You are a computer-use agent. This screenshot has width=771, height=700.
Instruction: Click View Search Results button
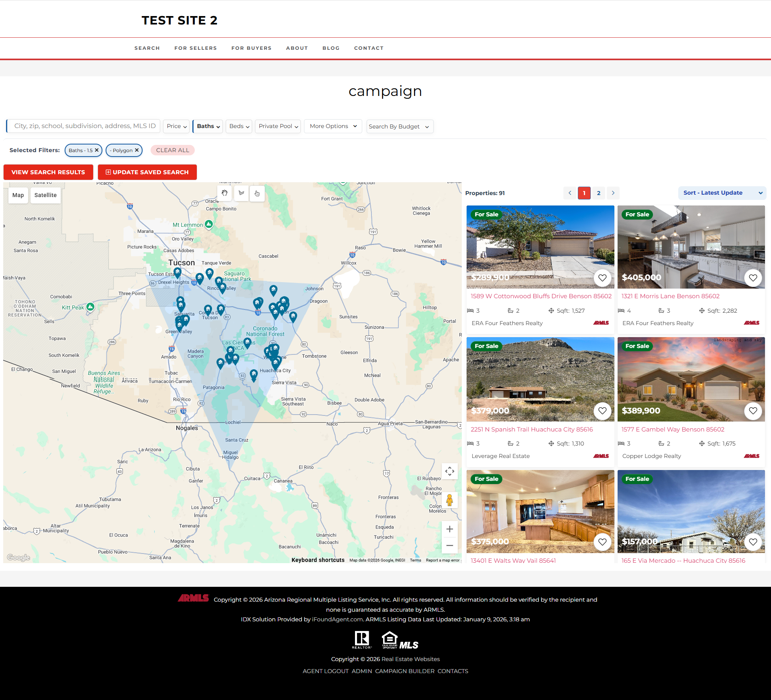(x=48, y=172)
